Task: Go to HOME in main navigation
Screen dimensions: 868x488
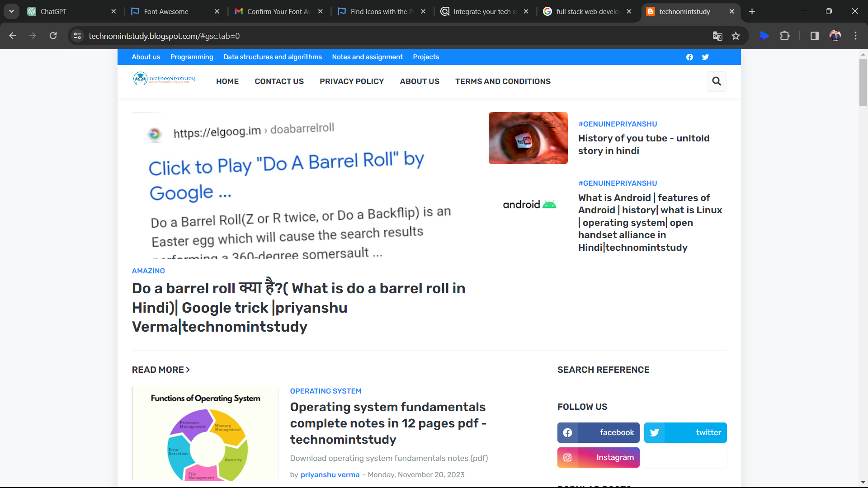Action: tap(227, 81)
